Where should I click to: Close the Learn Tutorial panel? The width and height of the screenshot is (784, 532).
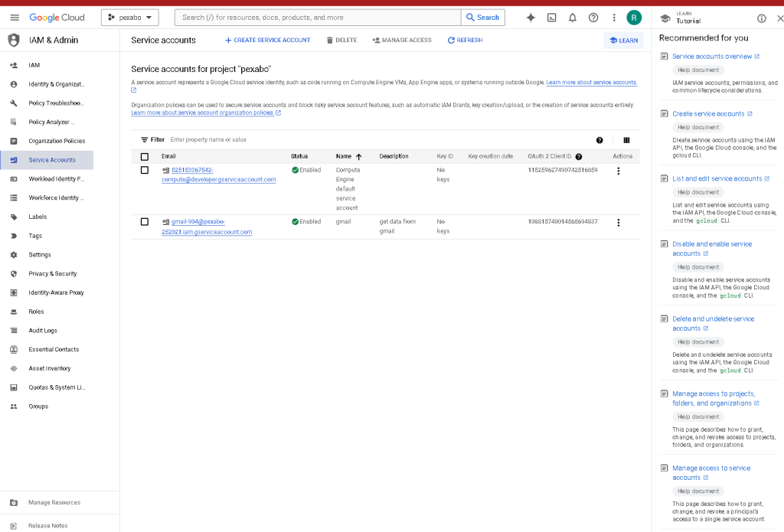coord(780,18)
